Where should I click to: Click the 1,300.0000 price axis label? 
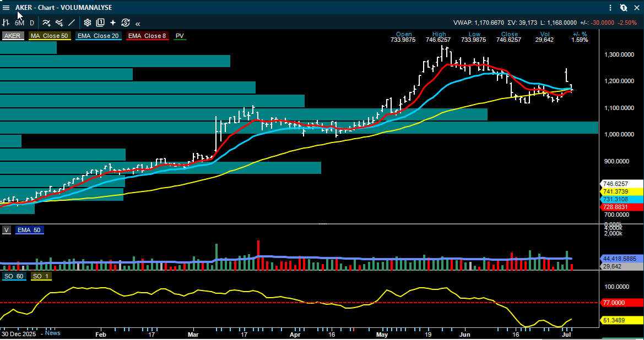pos(619,54)
